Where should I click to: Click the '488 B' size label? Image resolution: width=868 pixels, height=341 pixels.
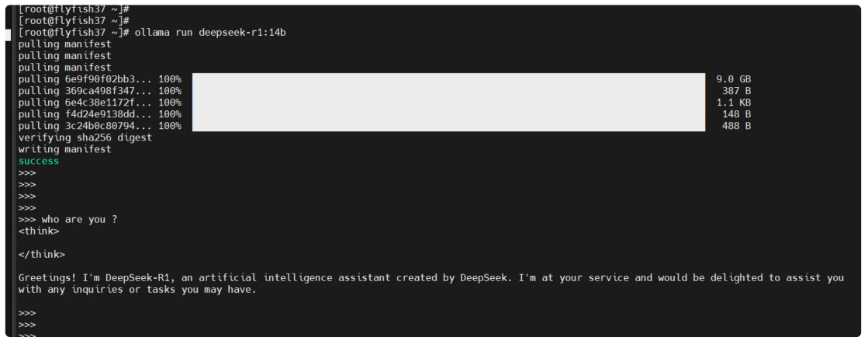click(x=736, y=126)
